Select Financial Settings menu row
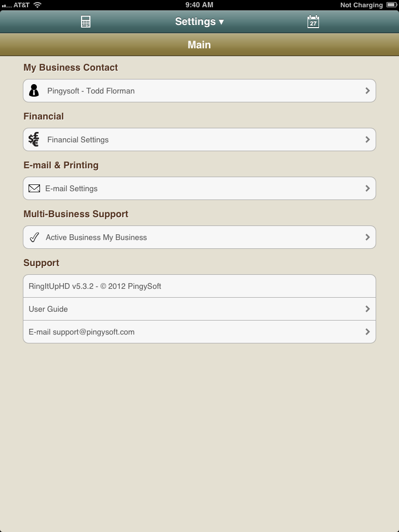This screenshot has height=532, width=399. click(x=199, y=139)
